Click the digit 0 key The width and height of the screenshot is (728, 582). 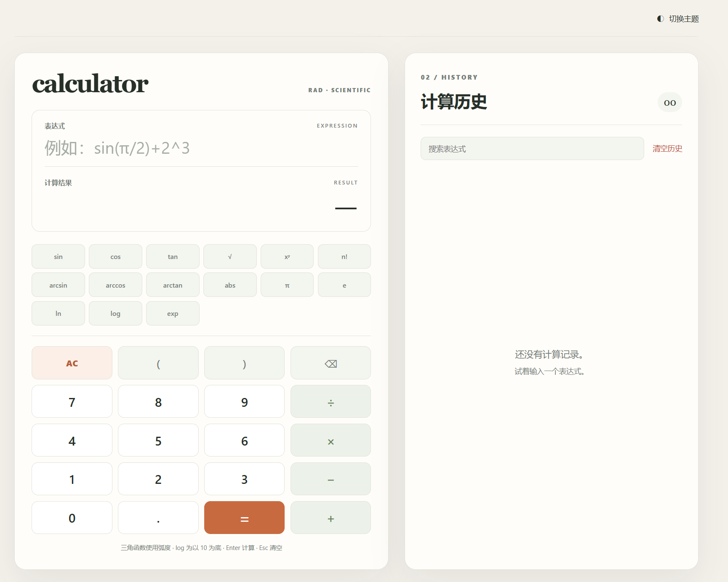coord(72,518)
